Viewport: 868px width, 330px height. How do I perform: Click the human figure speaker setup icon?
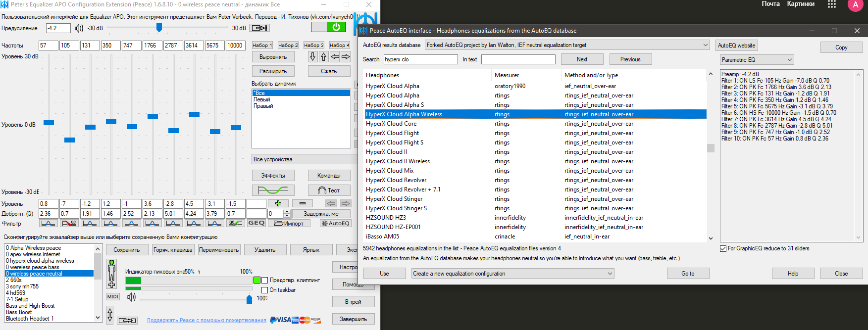tap(112, 274)
